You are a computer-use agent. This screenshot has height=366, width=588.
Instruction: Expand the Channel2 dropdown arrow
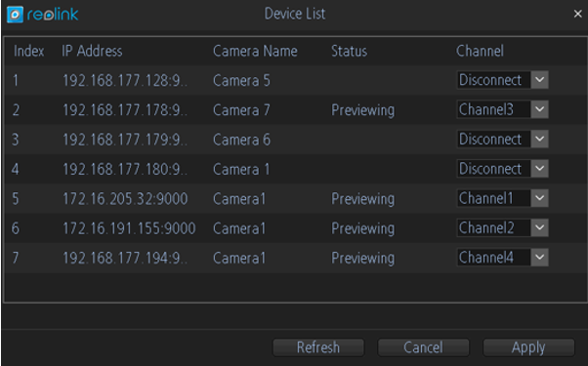539,227
